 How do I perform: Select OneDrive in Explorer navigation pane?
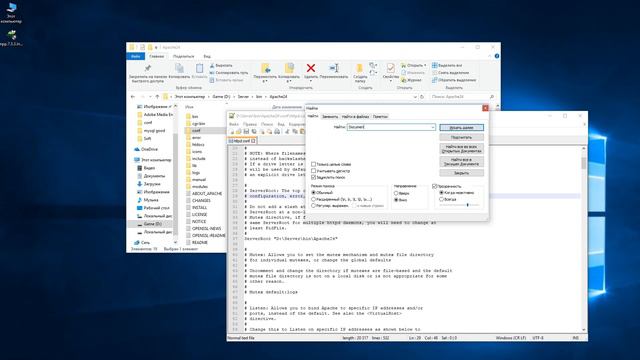click(x=149, y=149)
